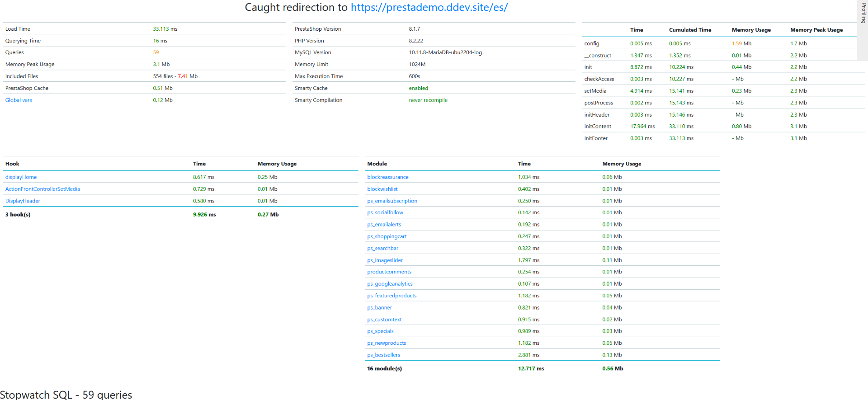
Task: Select the Smarty Cache value enabled
Action: pyautogui.click(x=419, y=88)
